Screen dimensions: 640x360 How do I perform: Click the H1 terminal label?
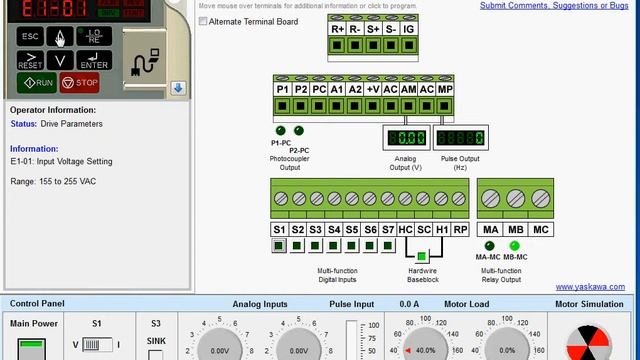tap(442, 230)
